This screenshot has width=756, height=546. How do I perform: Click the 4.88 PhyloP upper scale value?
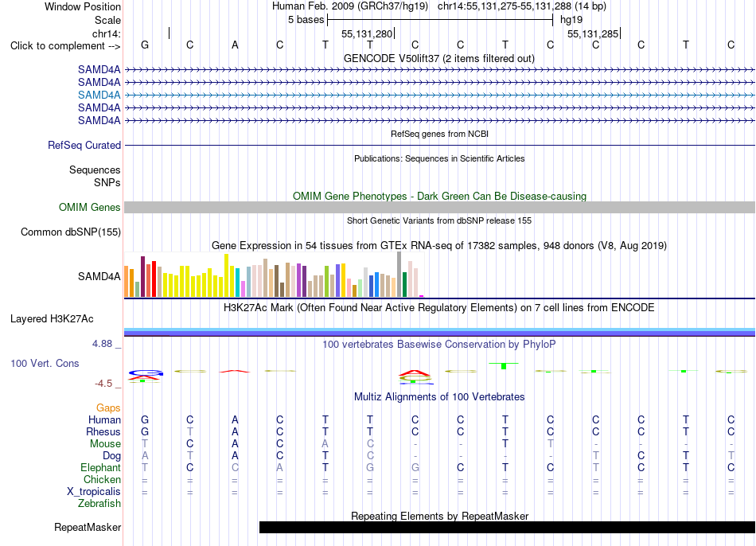click(x=102, y=343)
